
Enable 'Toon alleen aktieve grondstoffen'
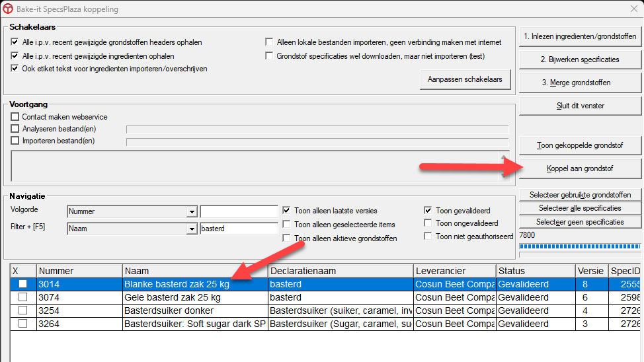coord(286,238)
